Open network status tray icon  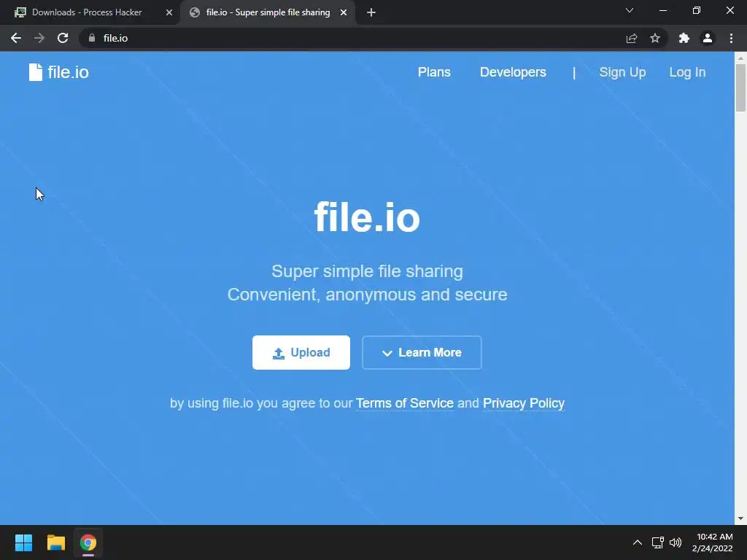(x=657, y=542)
